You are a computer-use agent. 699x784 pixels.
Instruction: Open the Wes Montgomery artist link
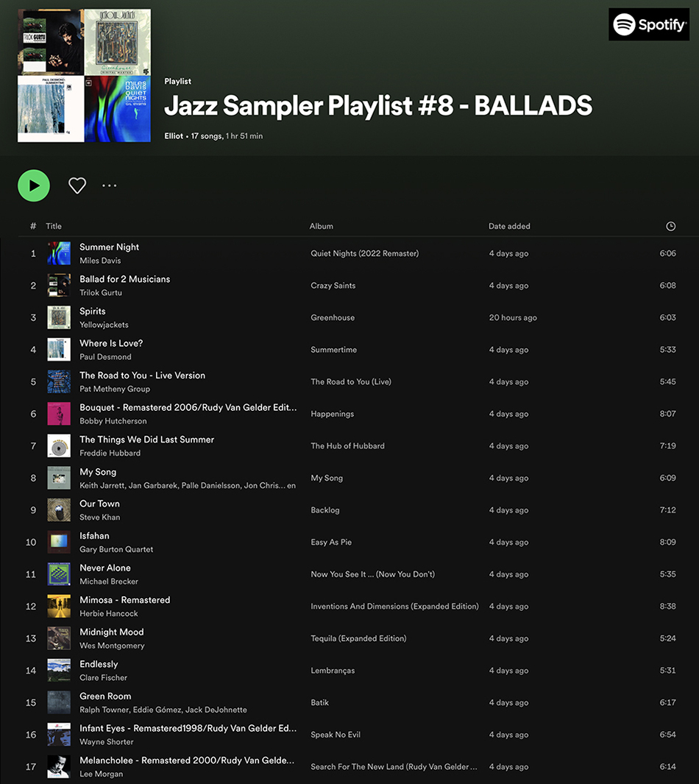click(112, 646)
